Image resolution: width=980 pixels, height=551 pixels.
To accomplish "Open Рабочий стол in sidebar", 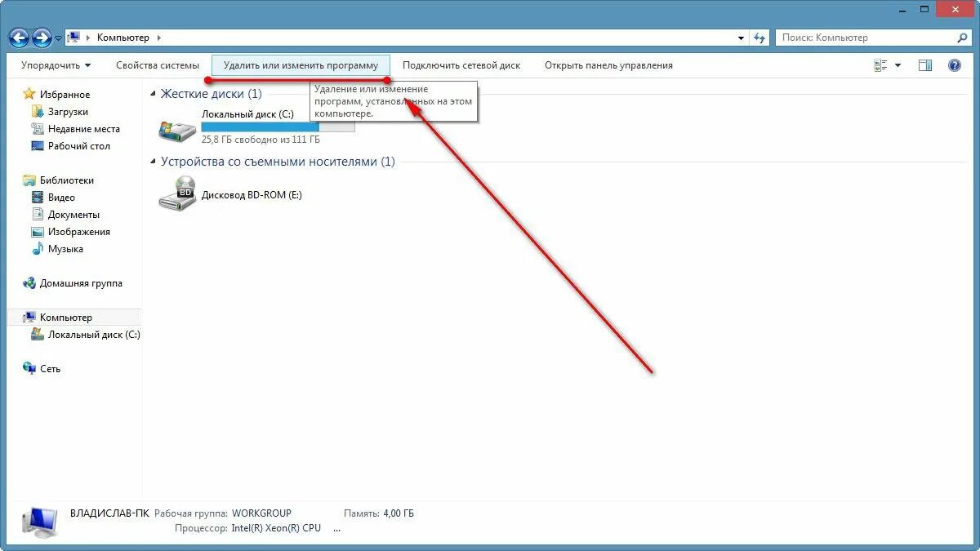I will pyautogui.click(x=79, y=146).
